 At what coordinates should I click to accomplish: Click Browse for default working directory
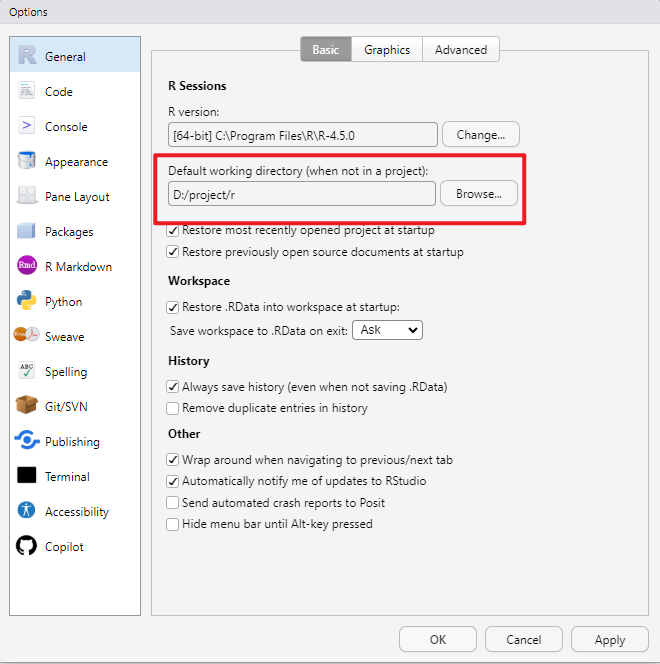coord(479,194)
